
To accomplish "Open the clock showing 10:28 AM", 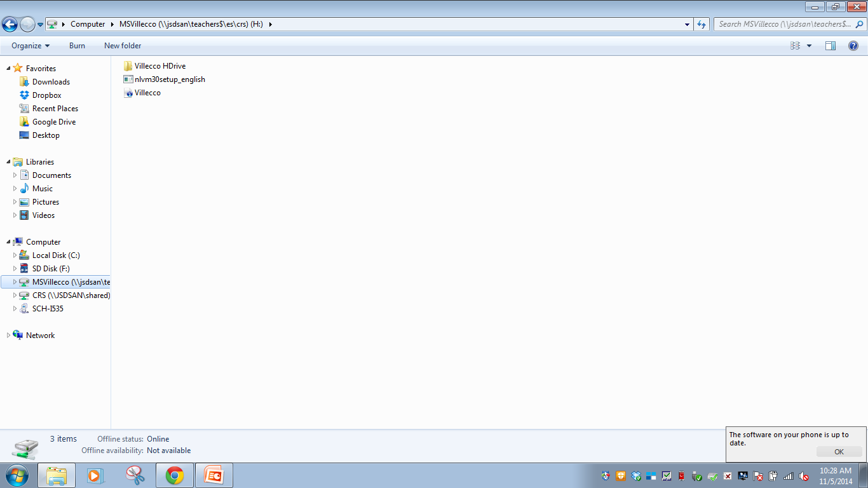I will point(835,476).
